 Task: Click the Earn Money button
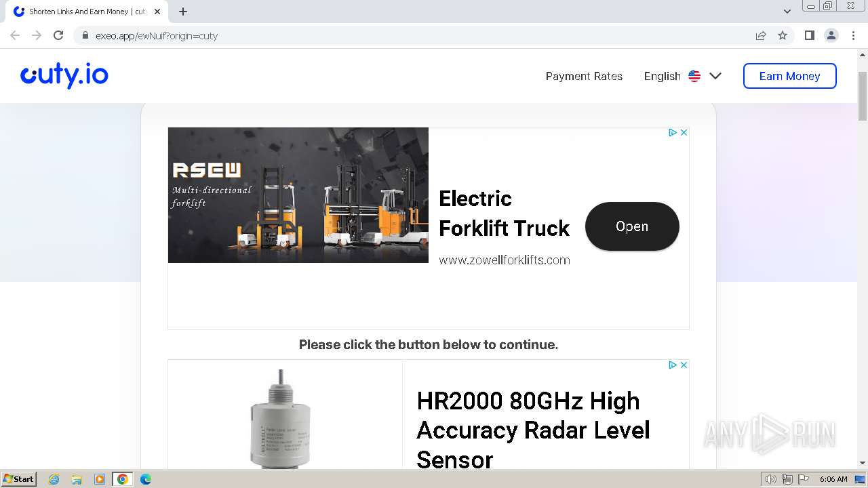coord(790,76)
